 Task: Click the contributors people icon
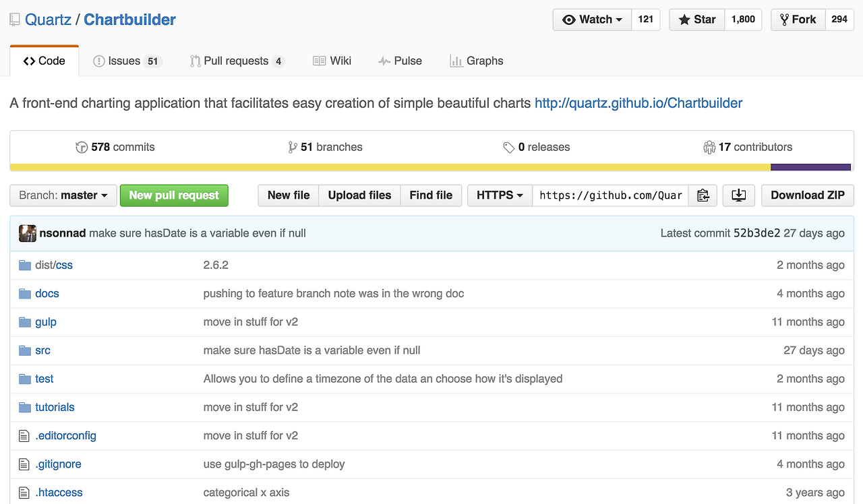(709, 148)
